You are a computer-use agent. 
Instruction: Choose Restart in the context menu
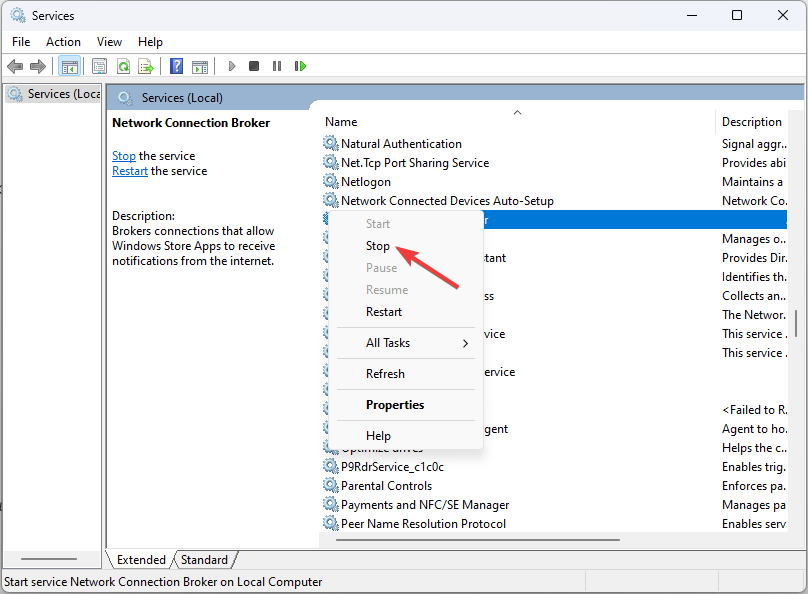pos(384,312)
